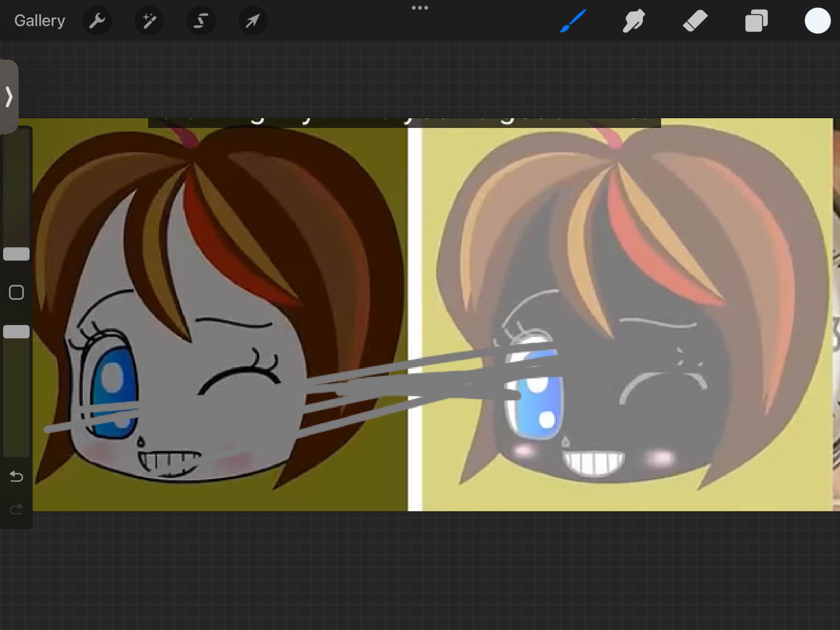Redo the undone action
The image size is (840, 630).
click(16, 509)
